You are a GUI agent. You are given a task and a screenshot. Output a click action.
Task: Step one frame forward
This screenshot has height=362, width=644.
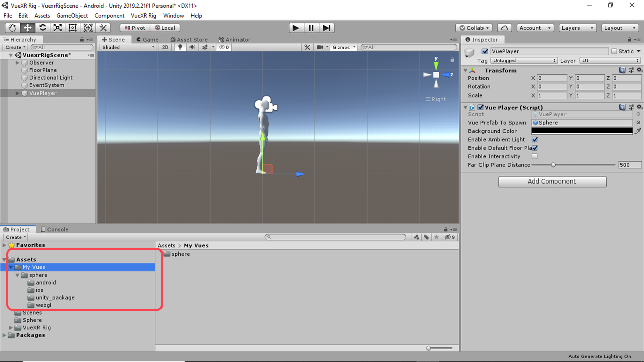pyautogui.click(x=327, y=28)
